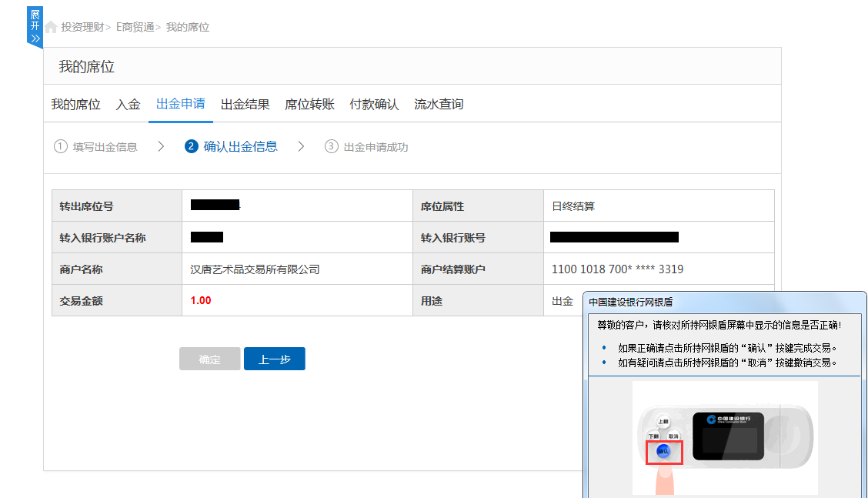Viewport: 868px width, 498px height.
Task: Click the 商户名称 label cell
Action: tap(117, 269)
